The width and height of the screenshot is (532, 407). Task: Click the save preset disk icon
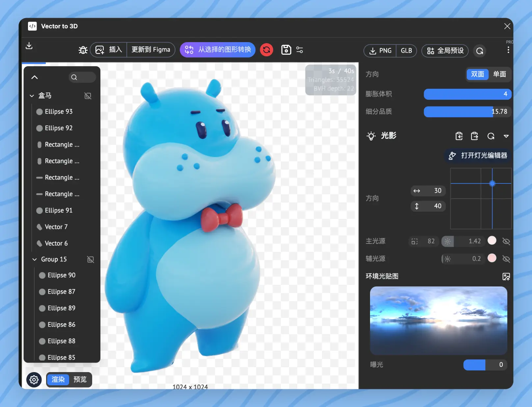click(286, 50)
